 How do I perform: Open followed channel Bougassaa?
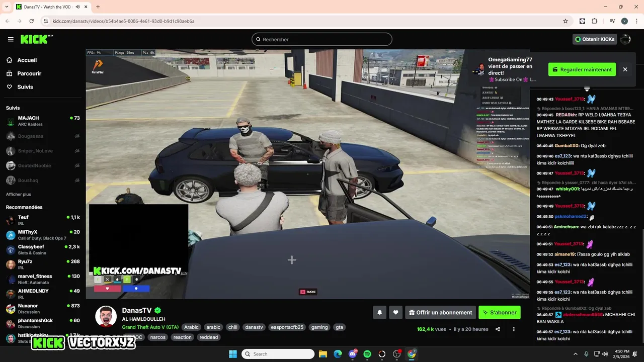point(43,136)
